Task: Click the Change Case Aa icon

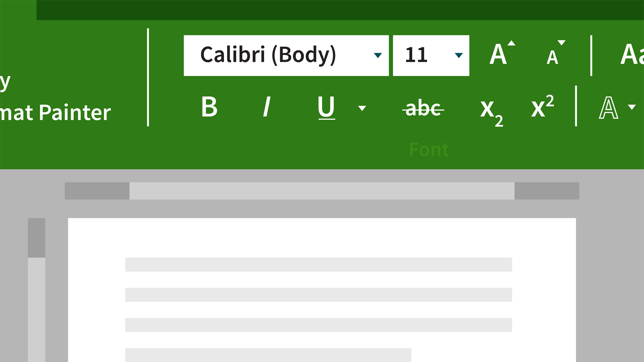Action: (632, 54)
